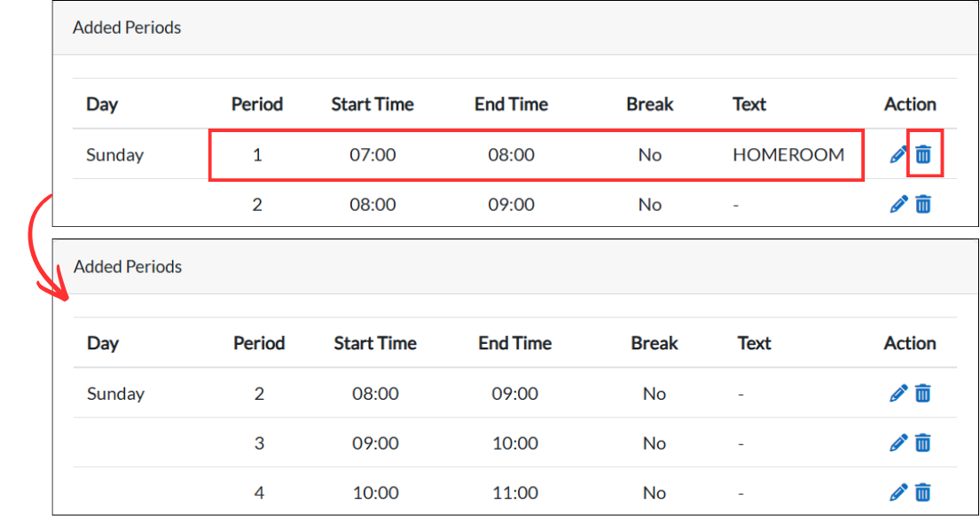Select period number 3 cell
980x516 pixels.
(259, 443)
